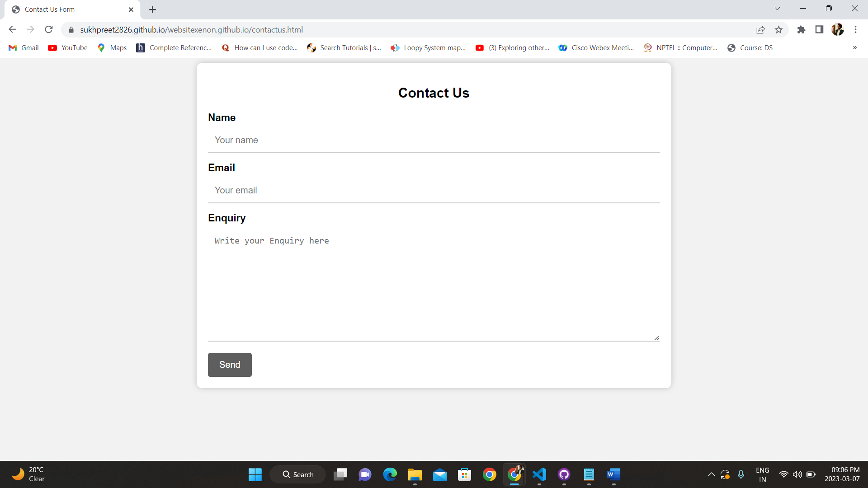Screen dimensions: 868x488
Task: Reload the page with refresh icon
Action: tap(49, 30)
